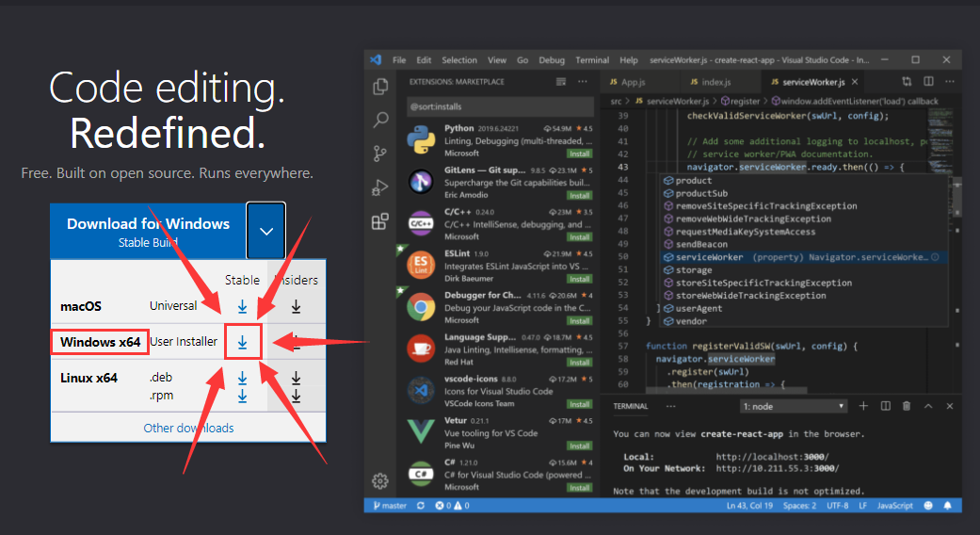Install the Python extension
Viewport: 980px width, 535px height.
click(579, 154)
